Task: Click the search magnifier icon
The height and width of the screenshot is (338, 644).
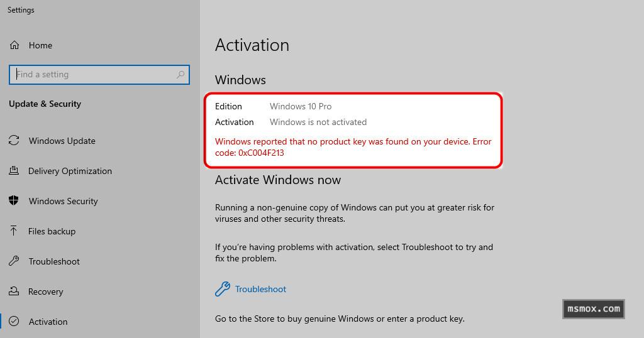Action: click(180, 75)
